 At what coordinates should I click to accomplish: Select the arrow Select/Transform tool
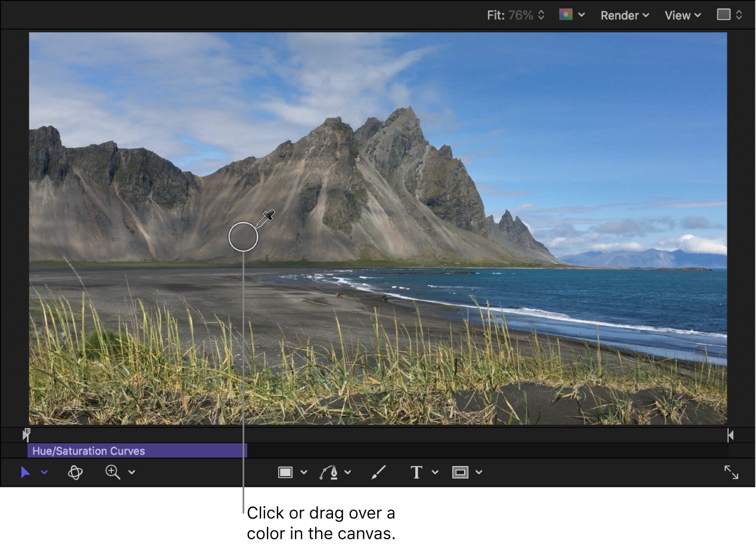[x=26, y=473]
